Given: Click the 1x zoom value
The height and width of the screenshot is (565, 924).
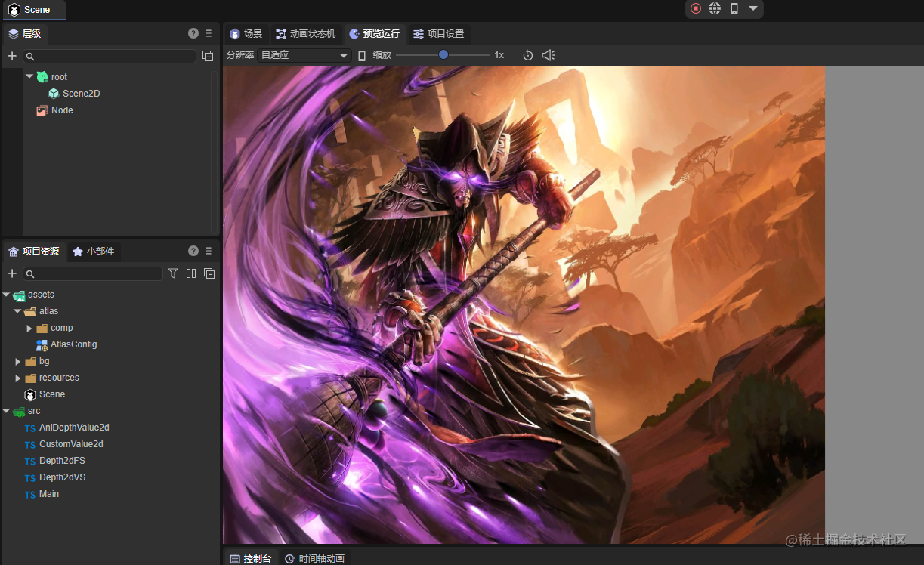Looking at the screenshot, I should click(x=499, y=55).
